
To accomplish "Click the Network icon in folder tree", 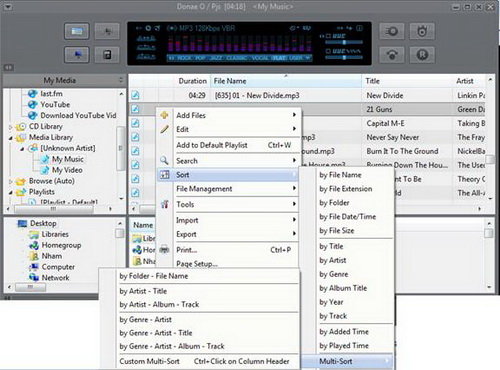I will point(34,277).
